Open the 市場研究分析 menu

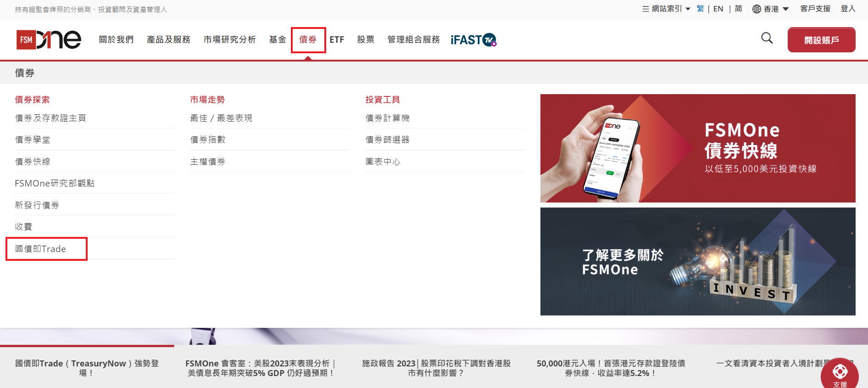click(x=230, y=40)
